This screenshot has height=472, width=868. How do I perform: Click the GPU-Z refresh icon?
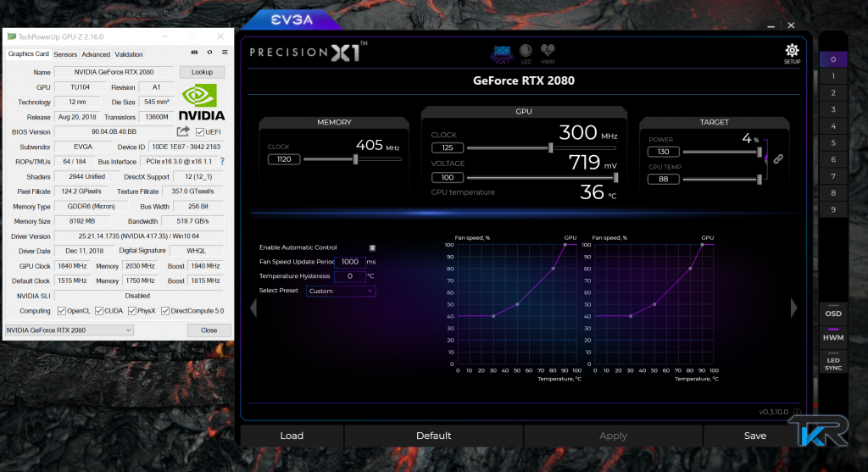(210, 53)
